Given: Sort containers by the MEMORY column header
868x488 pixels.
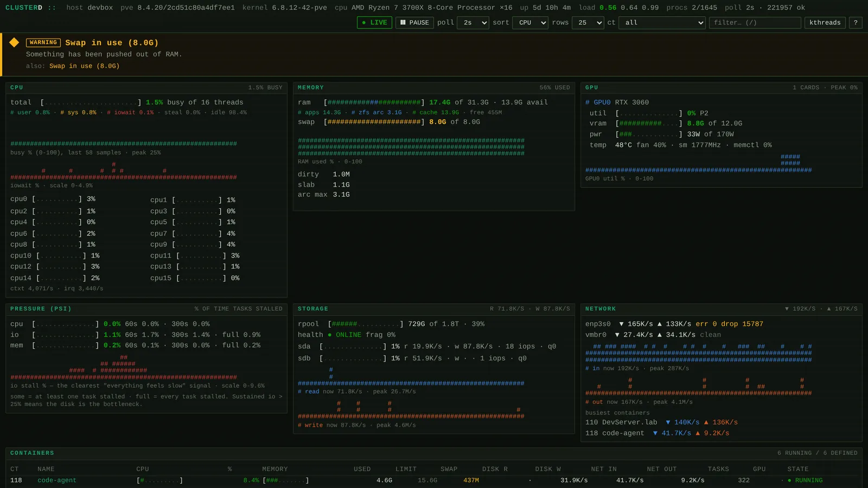Looking at the screenshot, I should click(275, 469).
